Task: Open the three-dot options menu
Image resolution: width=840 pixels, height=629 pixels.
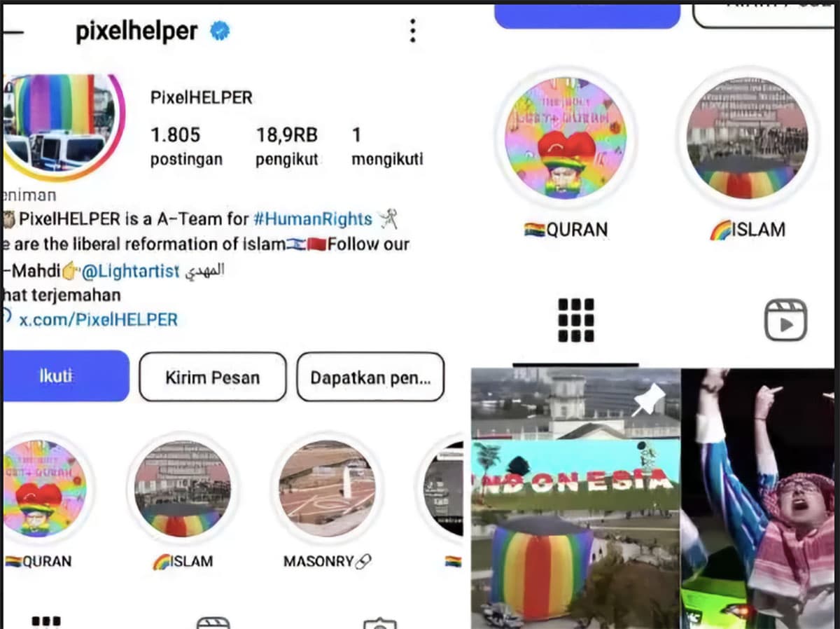Action: coord(412,31)
